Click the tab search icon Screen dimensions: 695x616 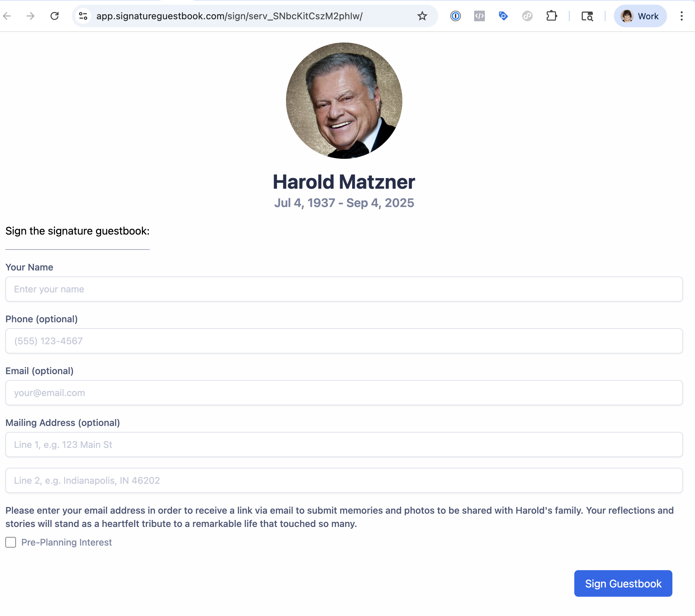pyautogui.click(x=587, y=16)
